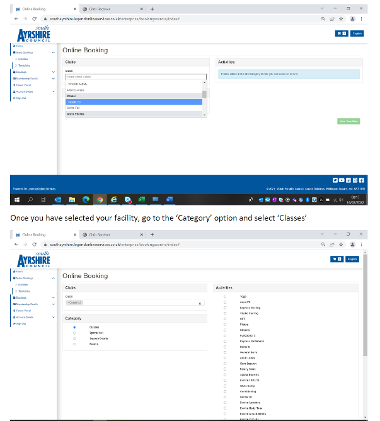Choose the blue highlighted option in club list
The height and width of the screenshot is (421, 380).
134,102
